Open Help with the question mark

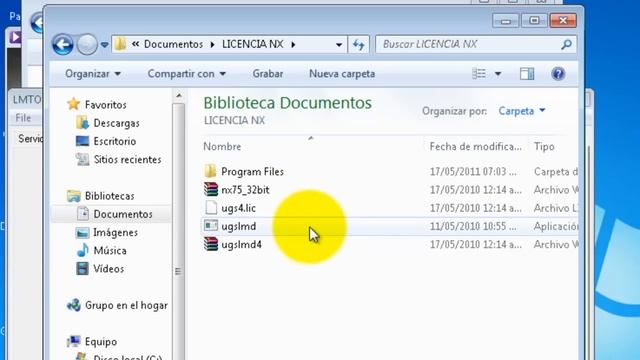click(558, 74)
